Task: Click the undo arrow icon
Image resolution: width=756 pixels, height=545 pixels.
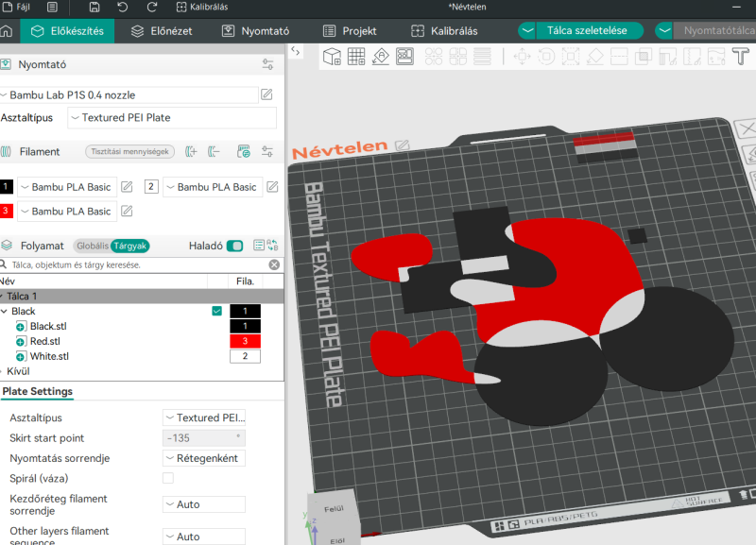Action: 123,7
